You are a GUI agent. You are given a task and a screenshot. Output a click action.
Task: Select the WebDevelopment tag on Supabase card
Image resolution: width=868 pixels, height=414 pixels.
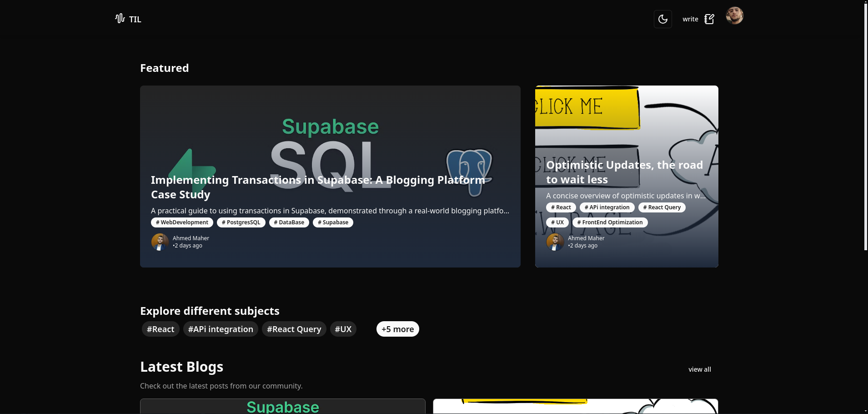(x=182, y=222)
